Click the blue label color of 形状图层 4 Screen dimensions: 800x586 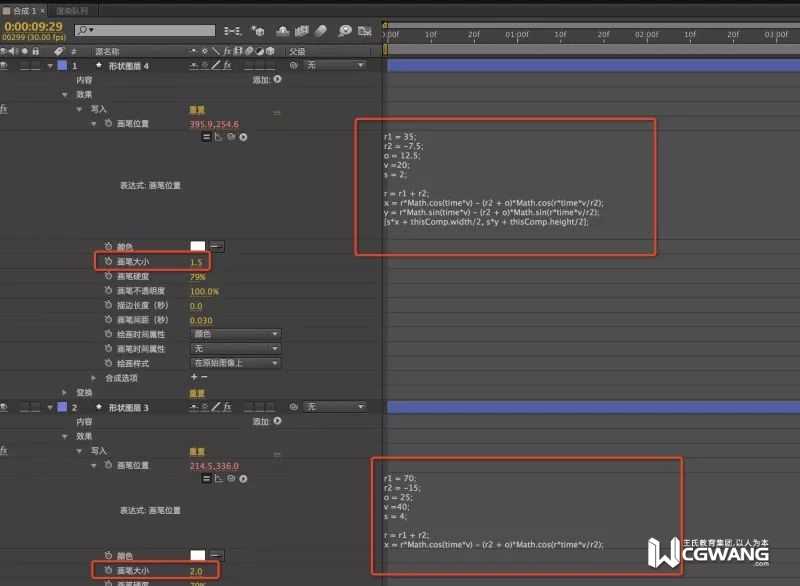tap(62, 65)
